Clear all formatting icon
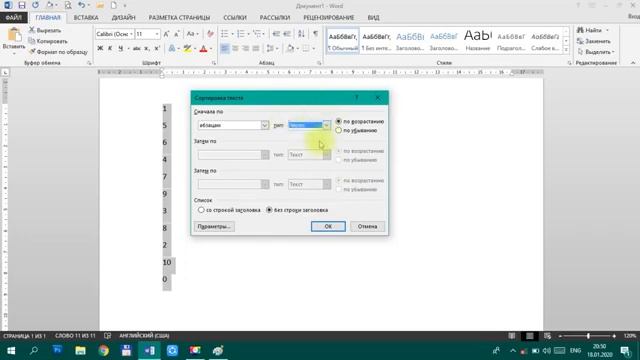Viewport: 640px width, 360px height. (210, 34)
